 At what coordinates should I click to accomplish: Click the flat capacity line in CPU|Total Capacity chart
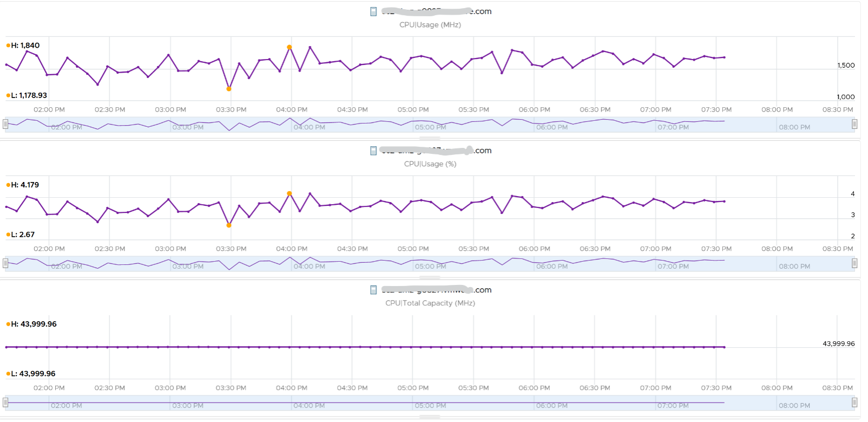(x=365, y=347)
